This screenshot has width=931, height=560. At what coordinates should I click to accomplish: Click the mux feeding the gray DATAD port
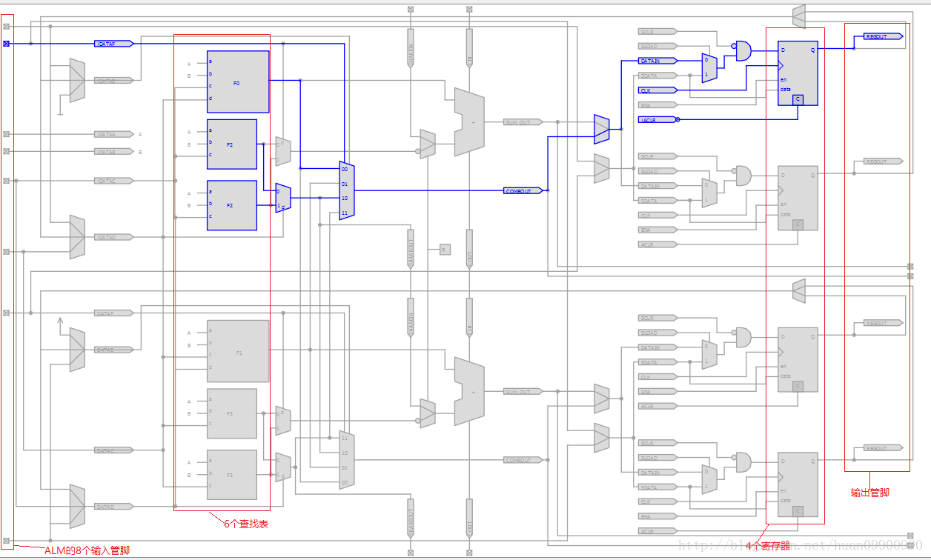pyautogui.click(x=77, y=507)
